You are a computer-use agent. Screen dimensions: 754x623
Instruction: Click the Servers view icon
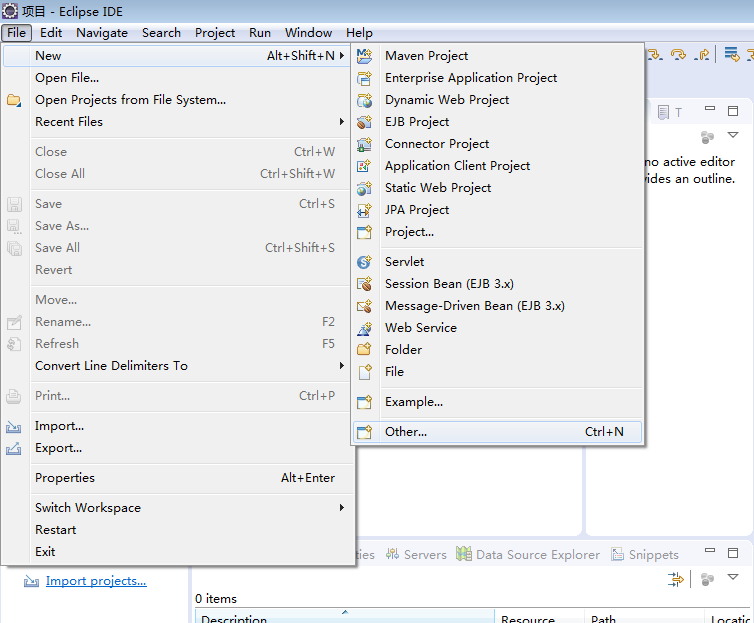(392, 554)
